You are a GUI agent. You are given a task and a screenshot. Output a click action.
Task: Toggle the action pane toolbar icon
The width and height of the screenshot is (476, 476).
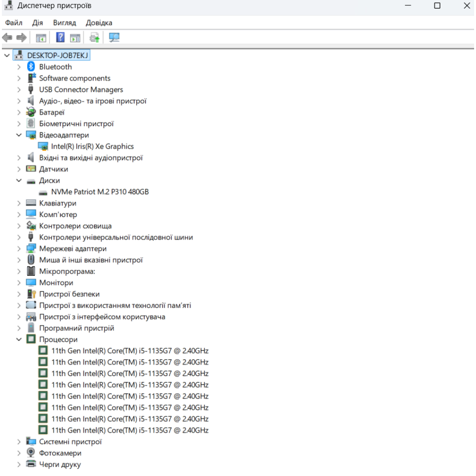(75, 38)
